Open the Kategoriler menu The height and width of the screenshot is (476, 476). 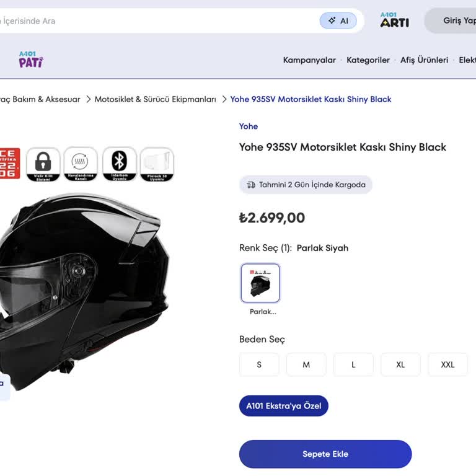[x=368, y=60]
